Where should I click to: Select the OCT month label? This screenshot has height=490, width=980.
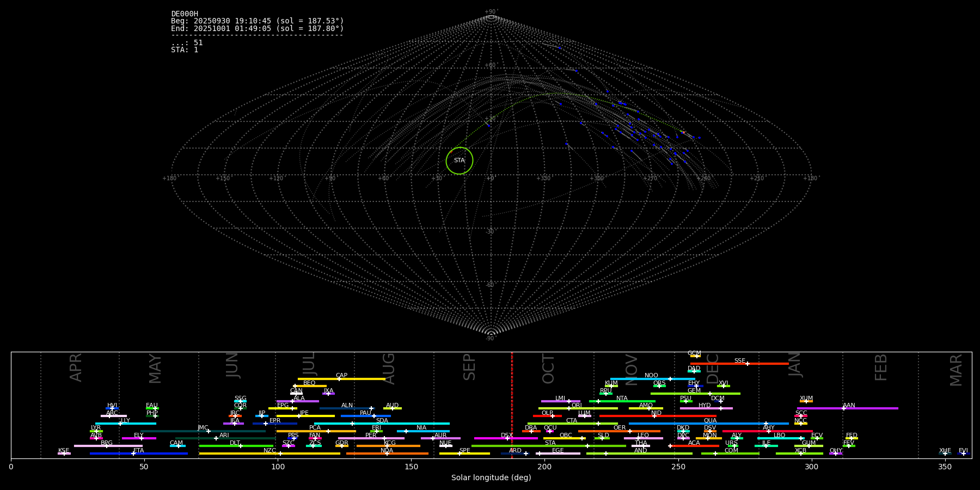tap(549, 369)
